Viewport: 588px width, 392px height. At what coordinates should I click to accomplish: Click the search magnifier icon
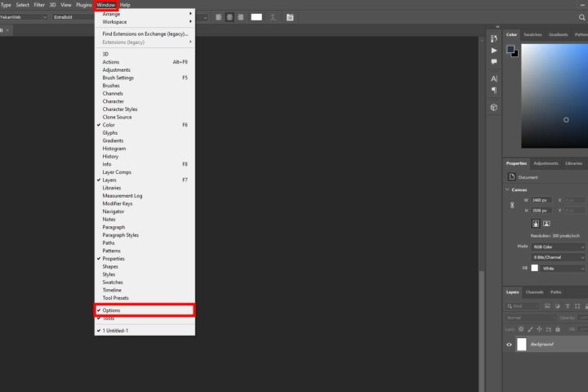pos(581,17)
